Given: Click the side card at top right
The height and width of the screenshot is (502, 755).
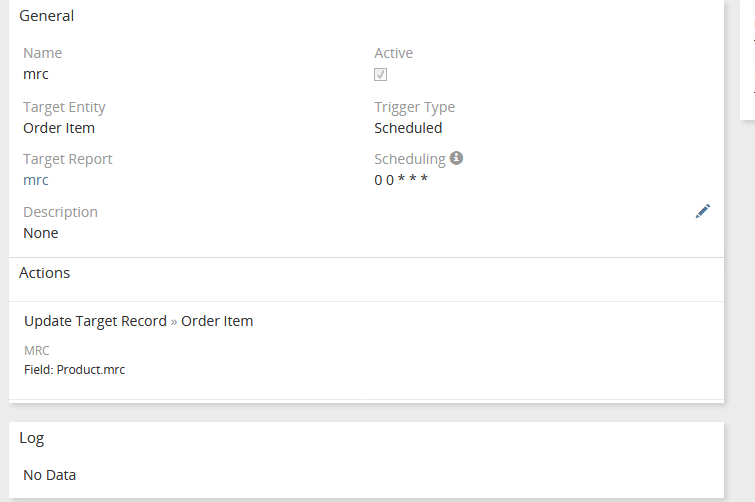Looking at the screenshot, I should pyautogui.click(x=747, y=60).
